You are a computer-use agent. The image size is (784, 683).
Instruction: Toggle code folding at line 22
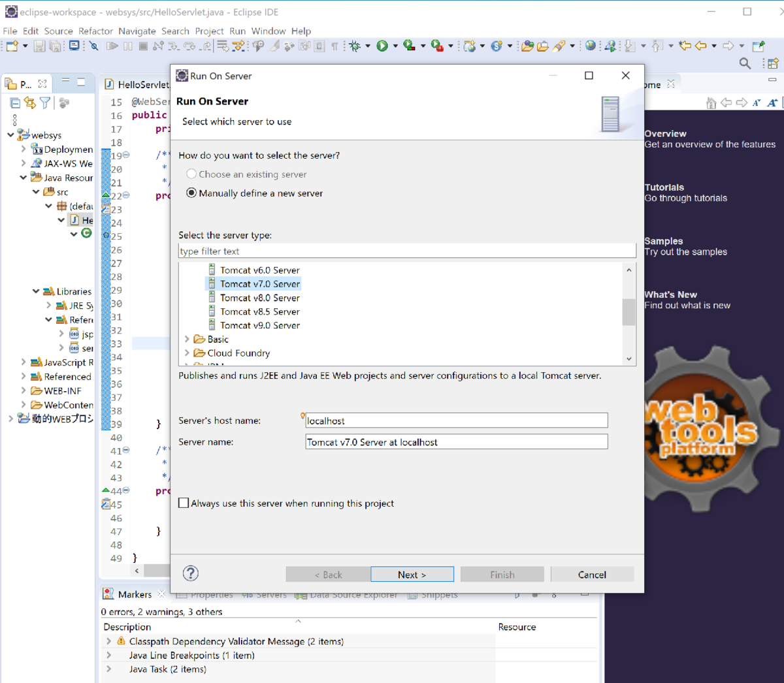click(x=126, y=195)
